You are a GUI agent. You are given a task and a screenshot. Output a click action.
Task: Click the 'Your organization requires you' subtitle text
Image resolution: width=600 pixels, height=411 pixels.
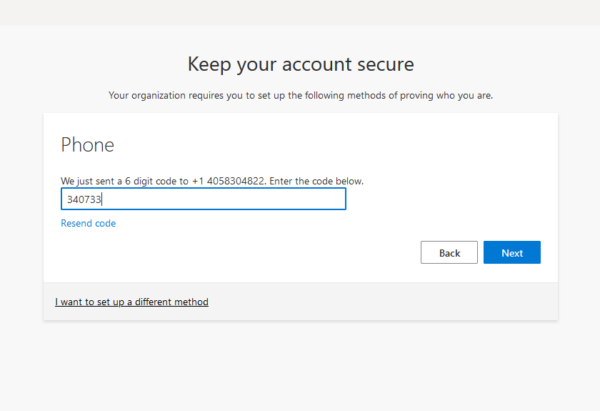click(x=300, y=96)
